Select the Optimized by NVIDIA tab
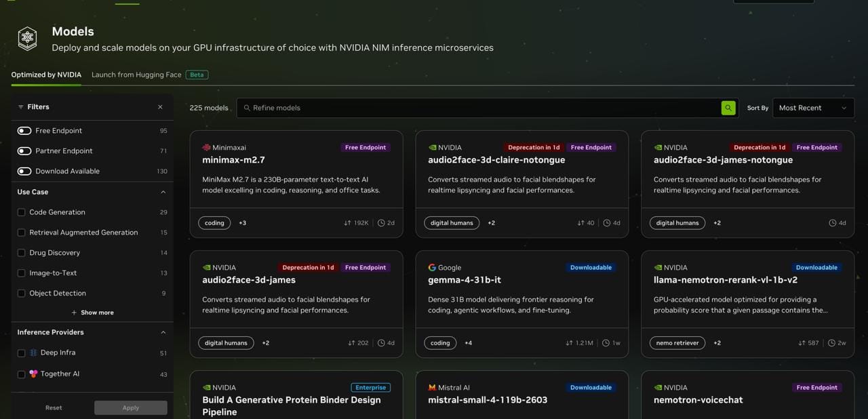 (46, 75)
